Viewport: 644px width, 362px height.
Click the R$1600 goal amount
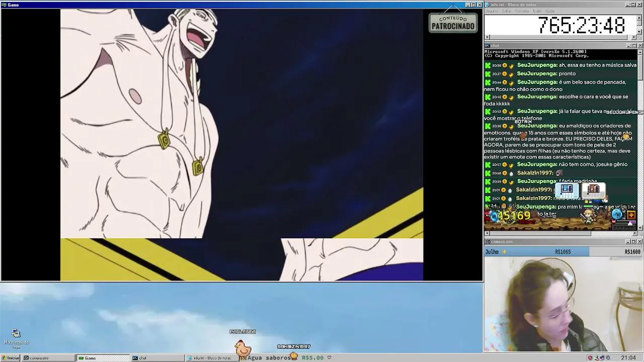[x=632, y=252]
